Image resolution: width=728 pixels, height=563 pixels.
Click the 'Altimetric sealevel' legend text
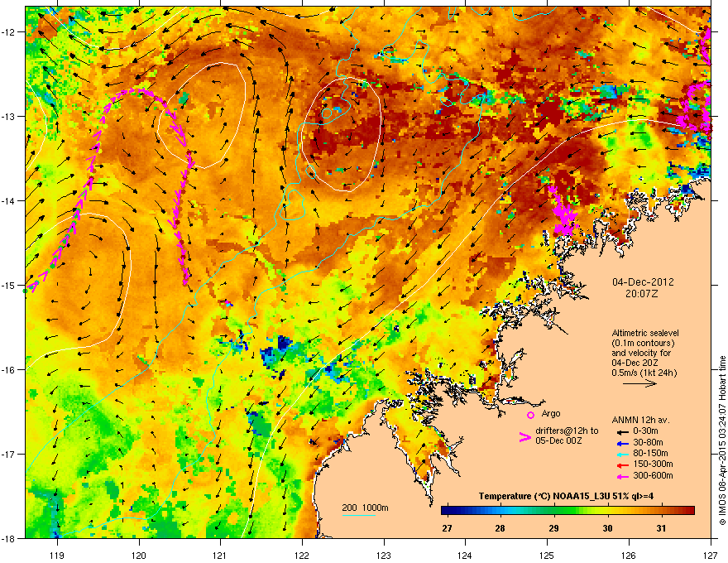645,333
